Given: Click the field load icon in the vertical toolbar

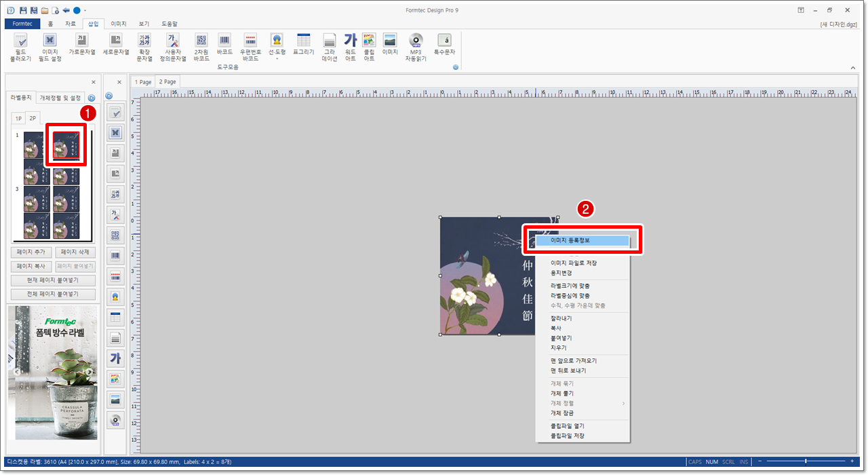Looking at the screenshot, I should (x=115, y=113).
